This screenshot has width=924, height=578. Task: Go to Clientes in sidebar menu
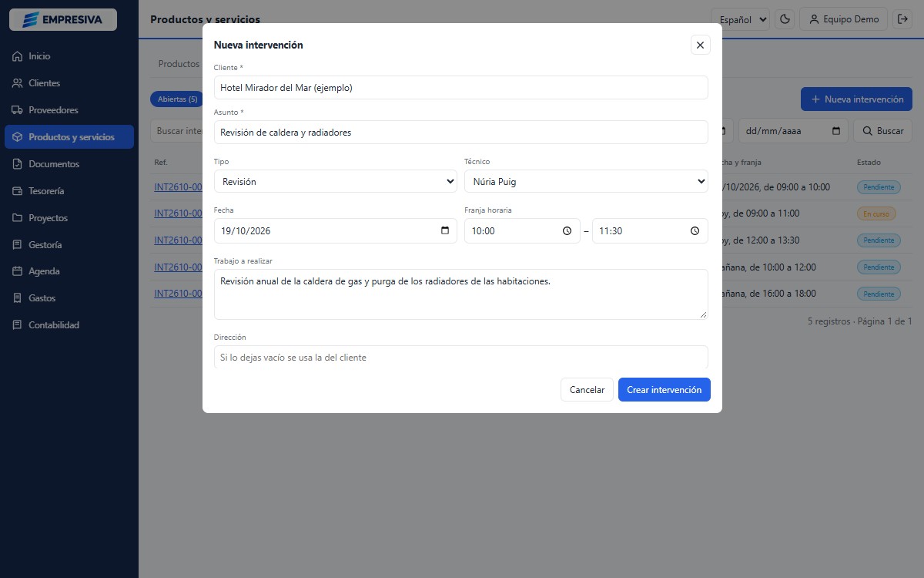69,83
